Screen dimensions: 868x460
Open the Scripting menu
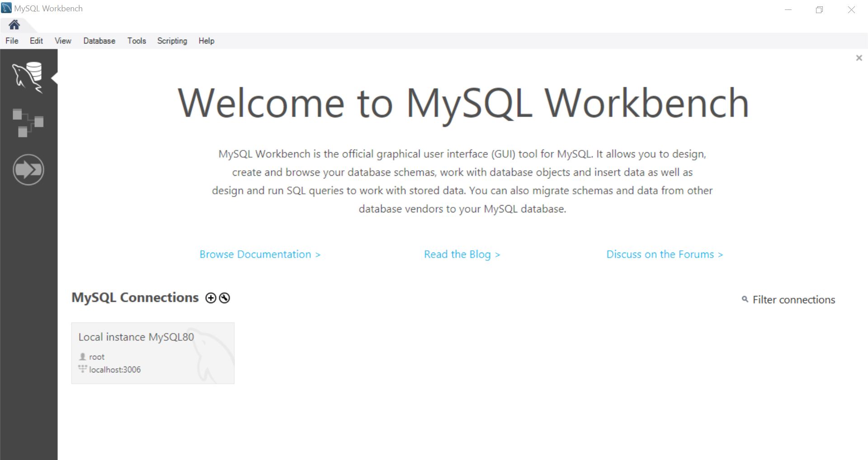coord(172,41)
